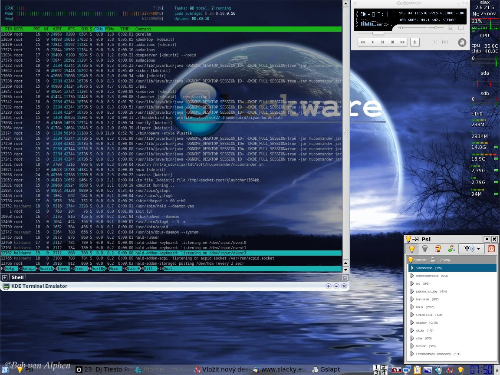500x375 pixels.
Task: Click Tree in the htop function bar
Action: 80,268
